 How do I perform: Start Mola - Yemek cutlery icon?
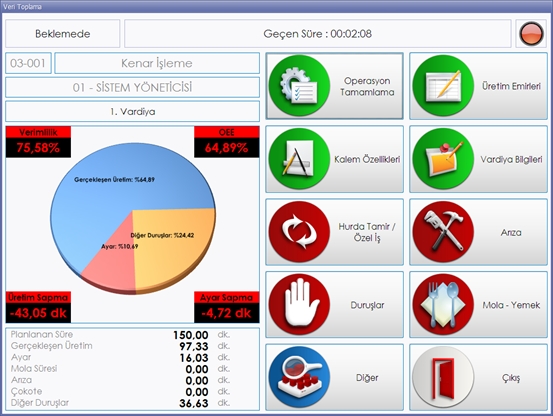tap(443, 305)
